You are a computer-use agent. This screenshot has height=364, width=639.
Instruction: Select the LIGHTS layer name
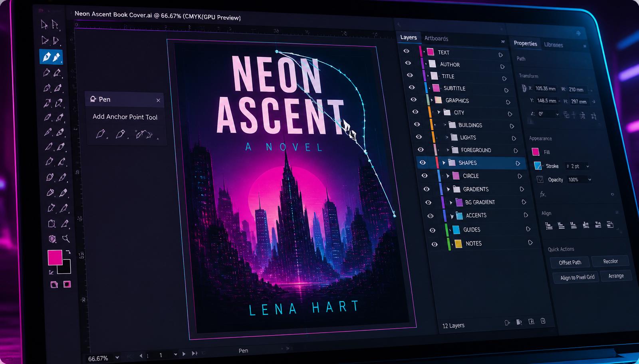coord(468,138)
